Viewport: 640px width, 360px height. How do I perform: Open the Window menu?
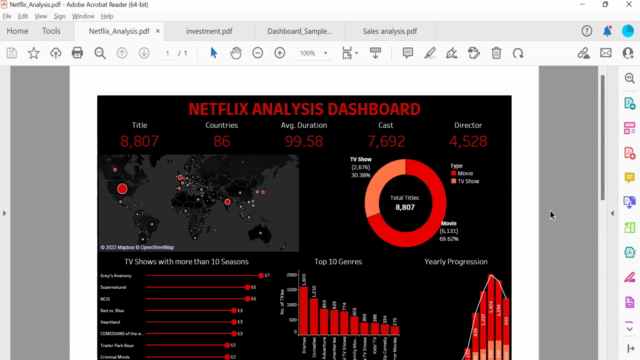pos(83,16)
